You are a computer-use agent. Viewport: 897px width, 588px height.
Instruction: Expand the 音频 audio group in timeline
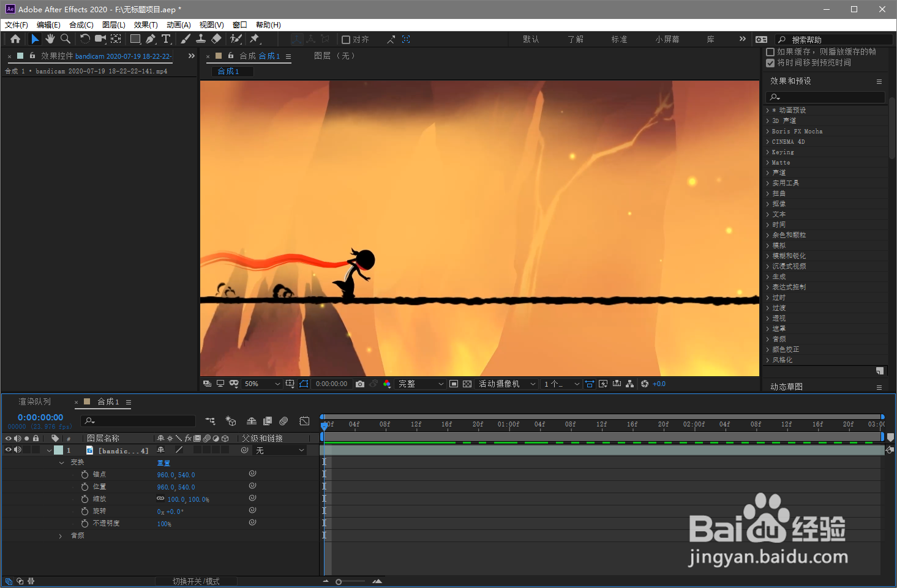pyautogui.click(x=60, y=536)
